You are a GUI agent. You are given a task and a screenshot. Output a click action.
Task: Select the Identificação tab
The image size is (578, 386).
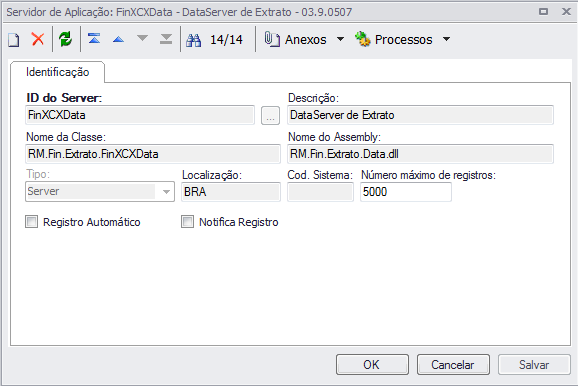pos(58,72)
